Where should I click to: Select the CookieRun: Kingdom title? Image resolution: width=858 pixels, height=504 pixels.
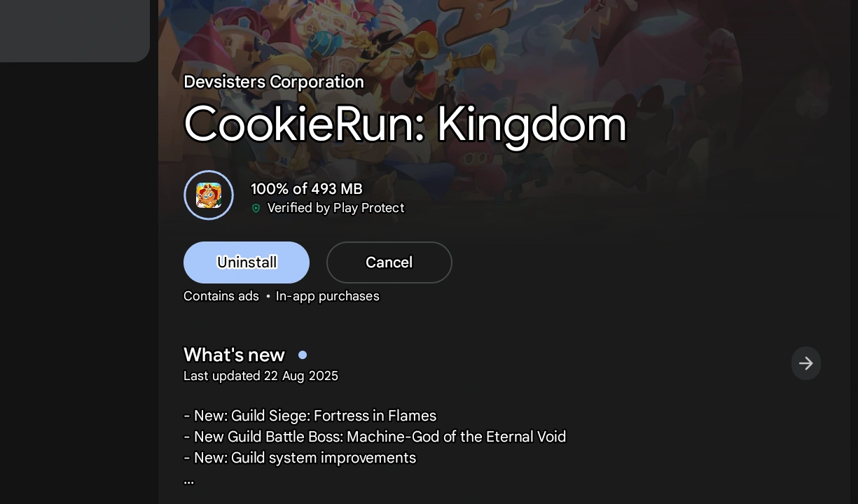405,124
